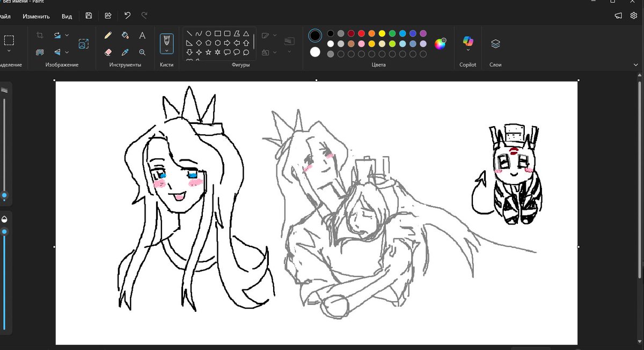Select the Crop tool
Viewport: 644px width, 350px height.
[x=40, y=35]
